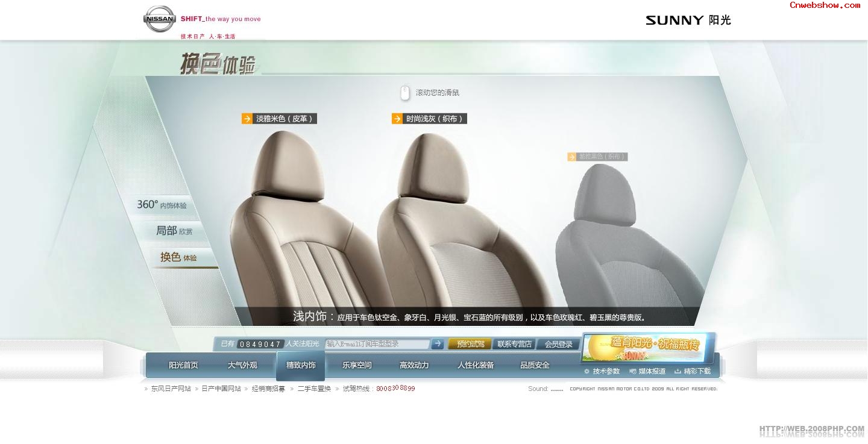This screenshot has height=444, width=868.
Task: Click the 二手车置换 footer link
Action: coord(314,389)
